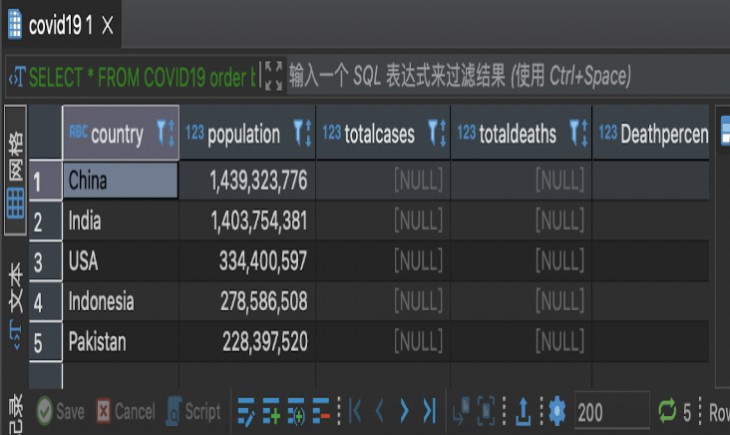Click the population column header
The height and width of the screenshot is (435, 730).
tap(248, 133)
